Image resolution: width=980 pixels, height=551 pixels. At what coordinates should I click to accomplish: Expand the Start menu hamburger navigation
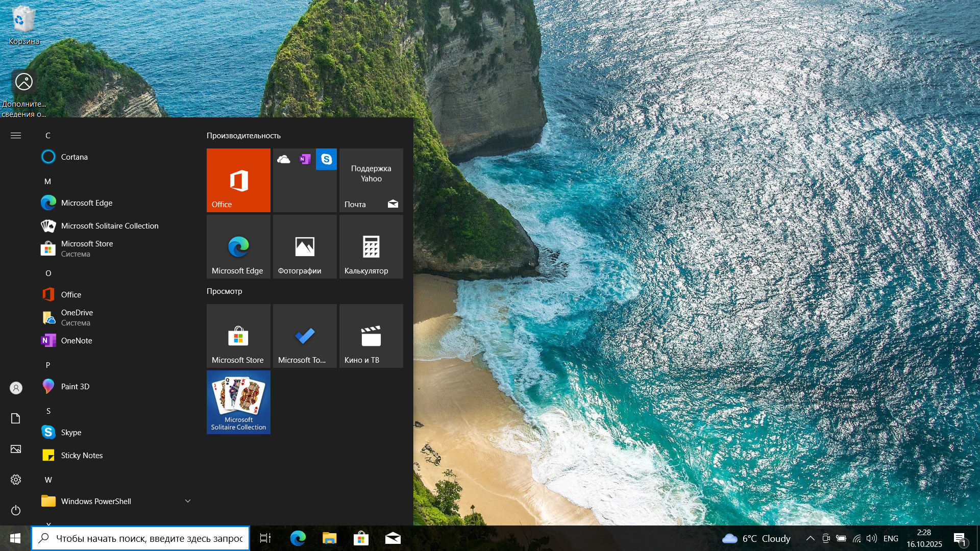pyautogui.click(x=16, y=135)
